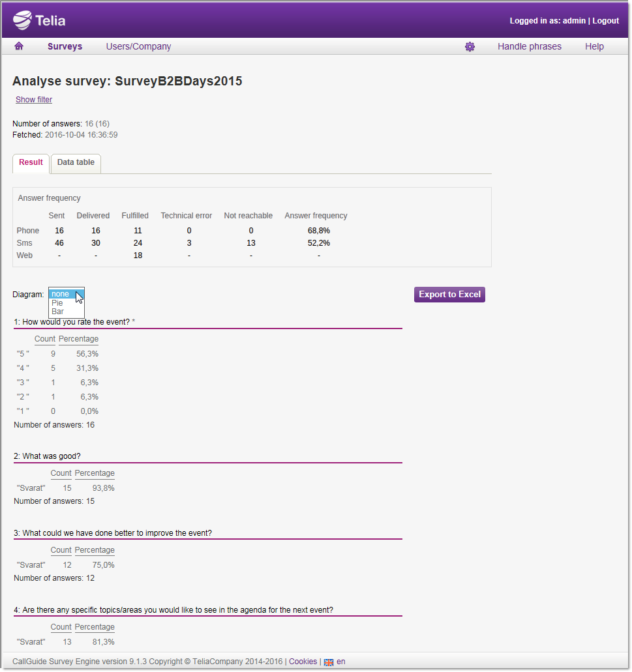
Task: Click the Export to Excel button
Action: [449, 295]
